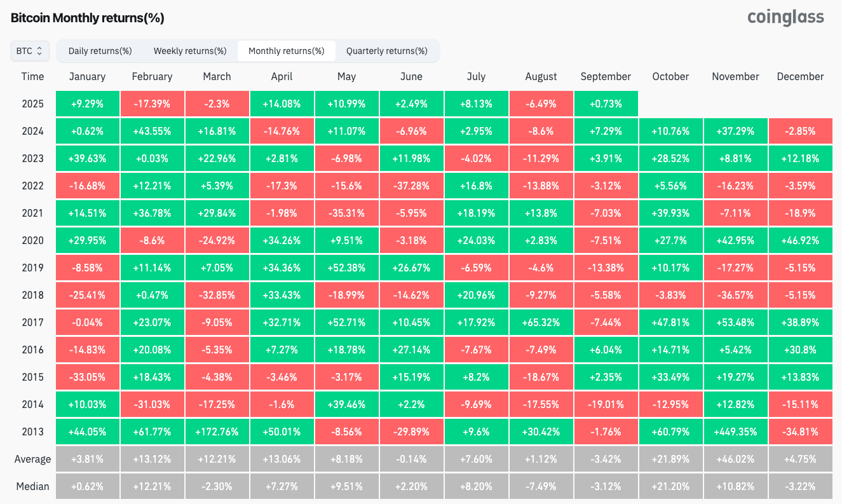Open the BTC coin selector dropdown
The width and height of the screenshot is (842, 504).
30,51
